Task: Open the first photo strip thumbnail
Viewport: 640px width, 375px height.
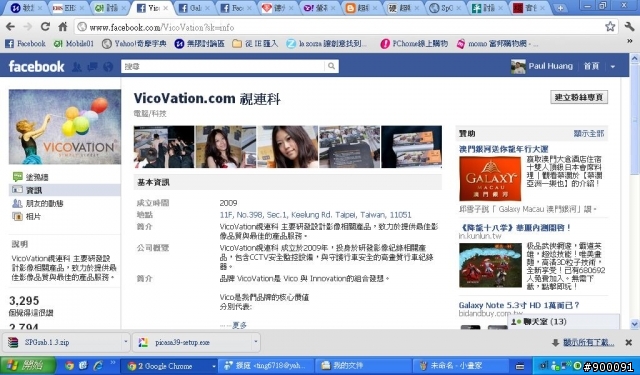Action: point(164,147)
